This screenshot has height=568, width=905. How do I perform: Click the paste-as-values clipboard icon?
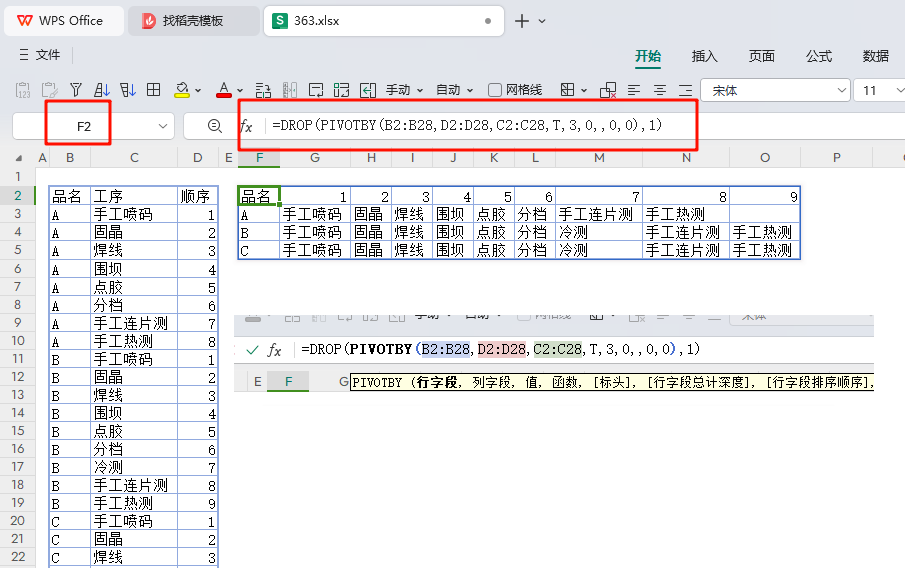point(23,90)
